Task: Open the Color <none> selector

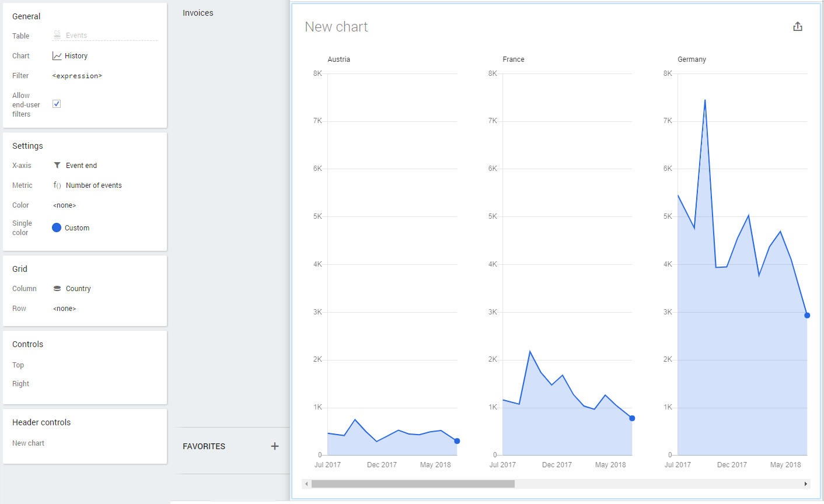Action: (x=65, y=205)
